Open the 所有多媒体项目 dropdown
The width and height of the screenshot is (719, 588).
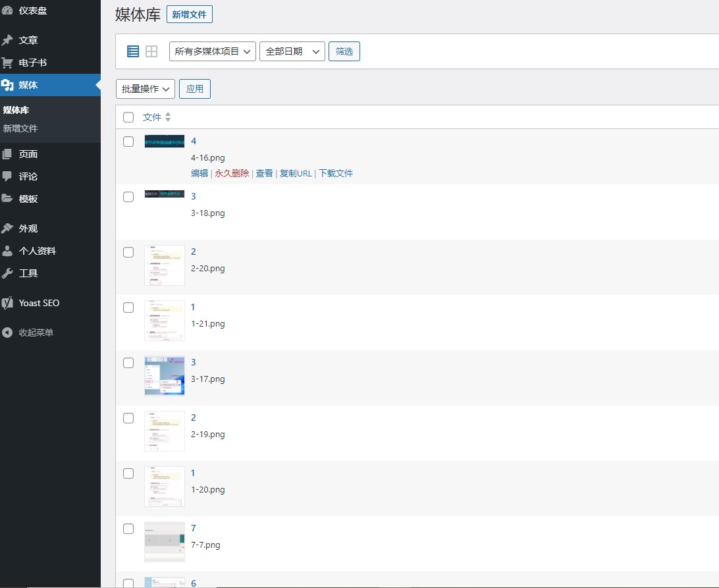point(212,51)
